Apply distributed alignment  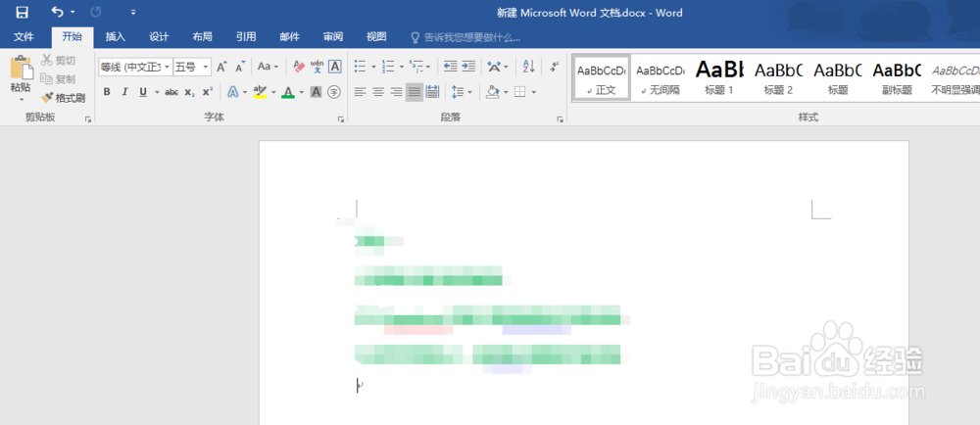[432, 92]
